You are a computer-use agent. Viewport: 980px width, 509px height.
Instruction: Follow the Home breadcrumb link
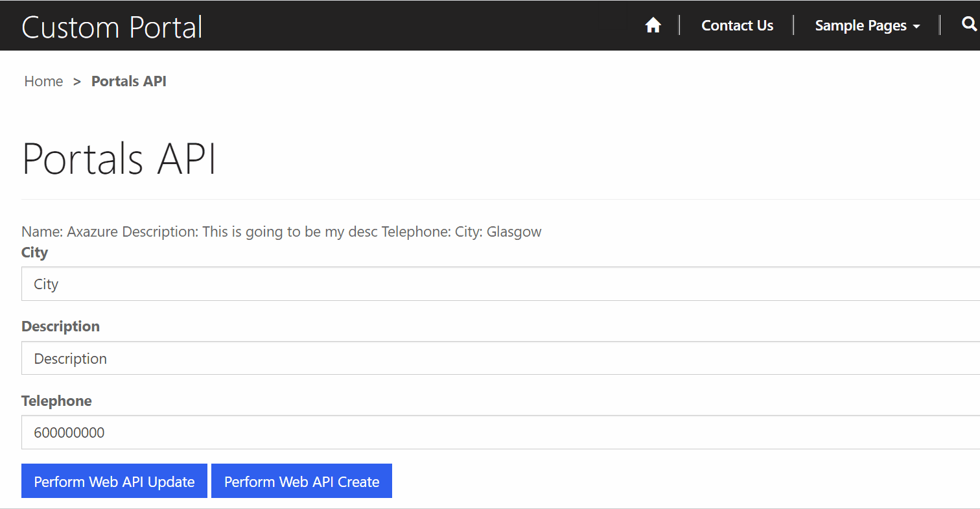coord(43,81)
